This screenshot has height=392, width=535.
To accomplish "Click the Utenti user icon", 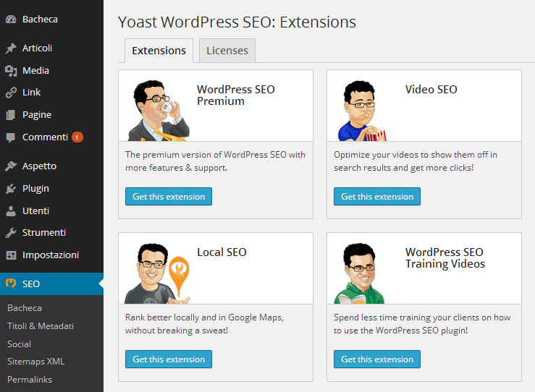I will click(x=11, y=211).
